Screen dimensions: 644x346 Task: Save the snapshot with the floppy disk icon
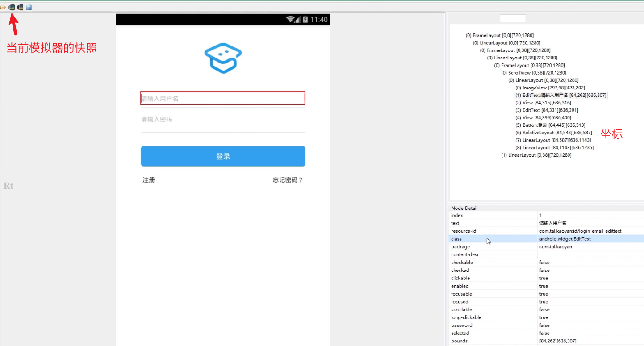29,7
